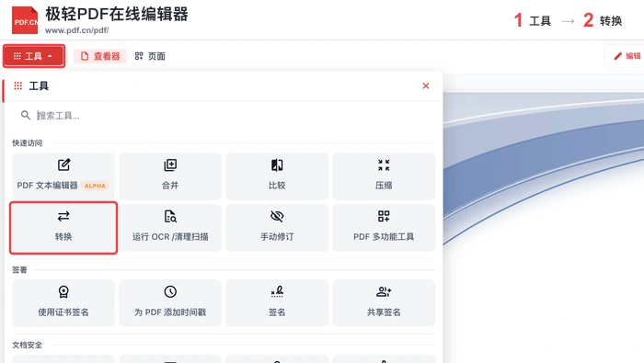Select the 手动修订 redaction tool
This screenshot has height=363, width=644.
click(x=277, y=228)
